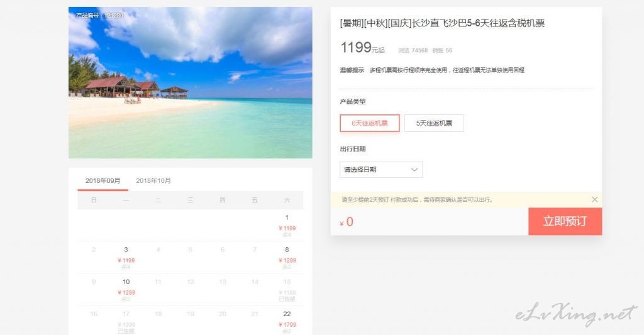Click the 立即预订 booking button
The width and height of the screenshot is (644, 335).
click(565, 221)
